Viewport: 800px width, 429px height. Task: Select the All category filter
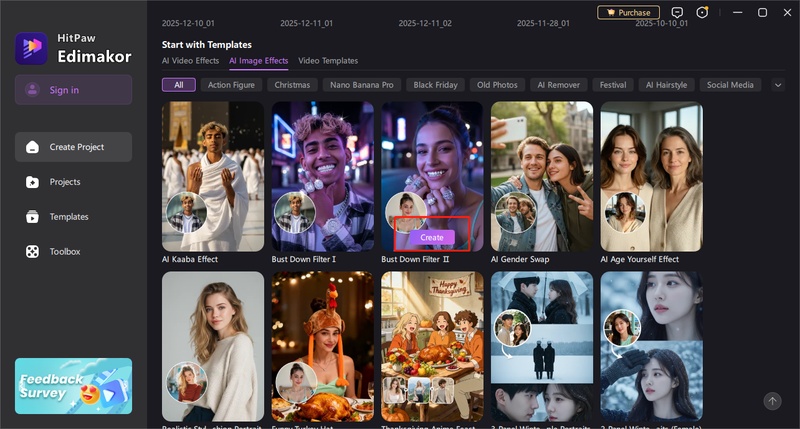tap(178, 85)
